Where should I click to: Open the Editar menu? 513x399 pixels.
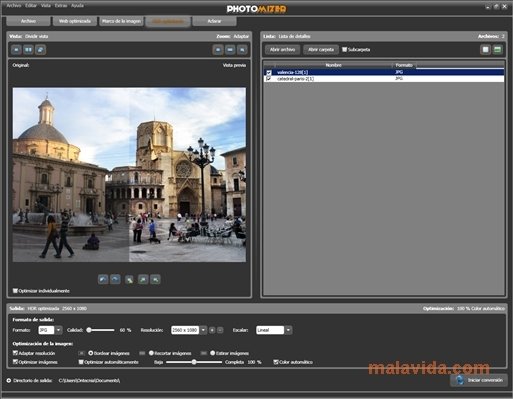(31, 5)
